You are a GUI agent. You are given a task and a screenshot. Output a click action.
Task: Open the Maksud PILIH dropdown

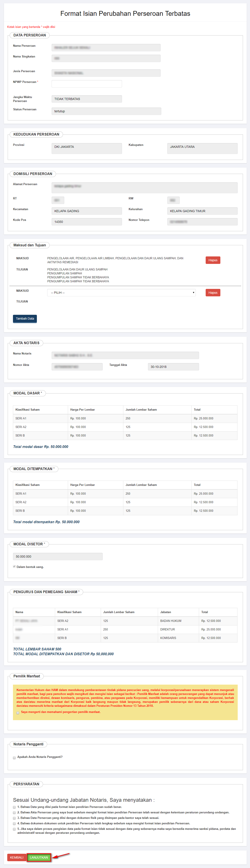(x=121, y=292)
